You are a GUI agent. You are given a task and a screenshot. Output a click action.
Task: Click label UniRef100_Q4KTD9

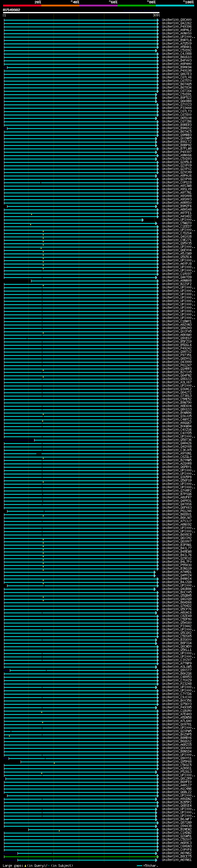point(177,277)
